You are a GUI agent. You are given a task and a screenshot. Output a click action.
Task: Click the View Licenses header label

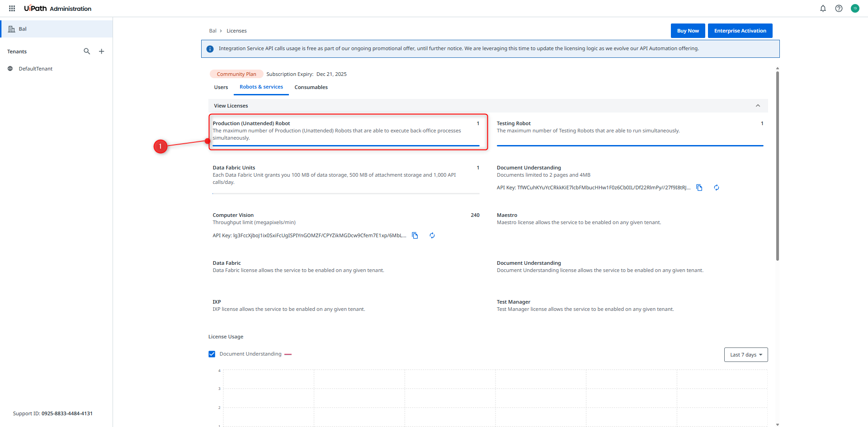click(x=231, y=106)
